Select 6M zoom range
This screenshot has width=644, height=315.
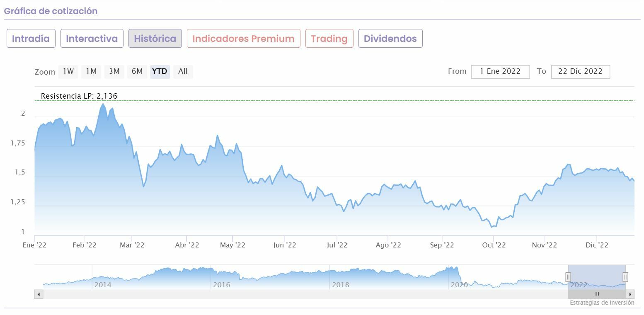click(x=137, y=71)
